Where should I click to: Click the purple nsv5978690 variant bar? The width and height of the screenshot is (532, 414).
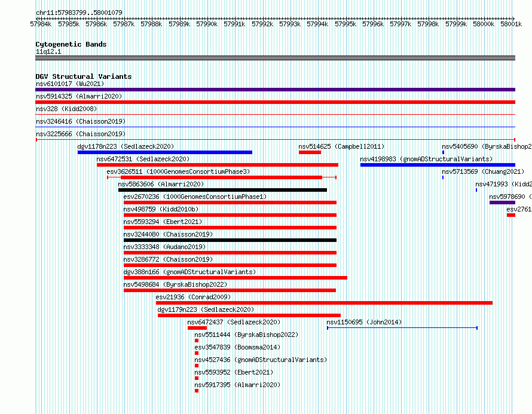pyautogui.click(x=503, y=203)
